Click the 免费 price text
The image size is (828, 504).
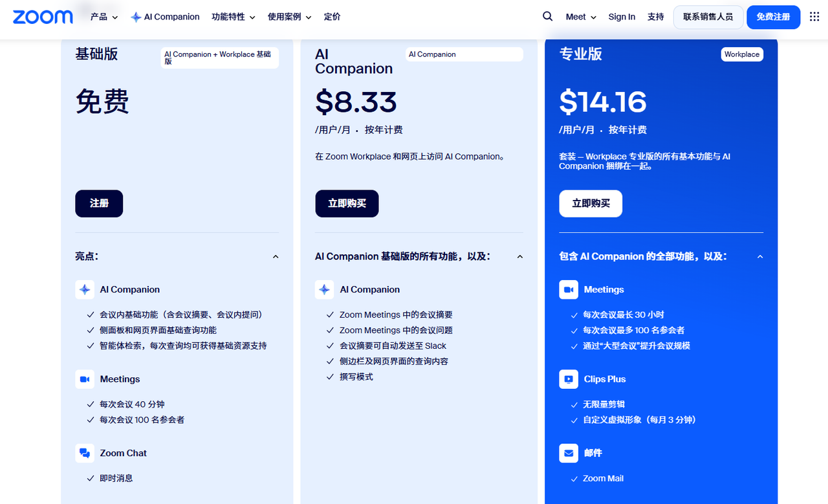pos(102,102)
